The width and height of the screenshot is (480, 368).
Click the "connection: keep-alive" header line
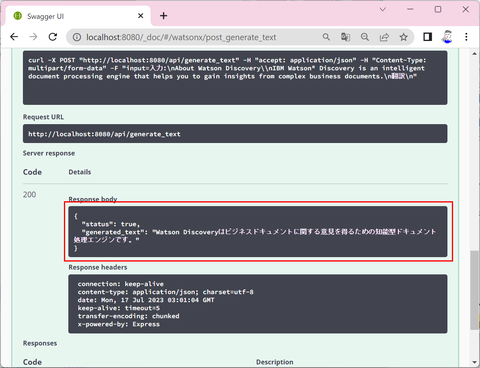[x=121, y=284]
